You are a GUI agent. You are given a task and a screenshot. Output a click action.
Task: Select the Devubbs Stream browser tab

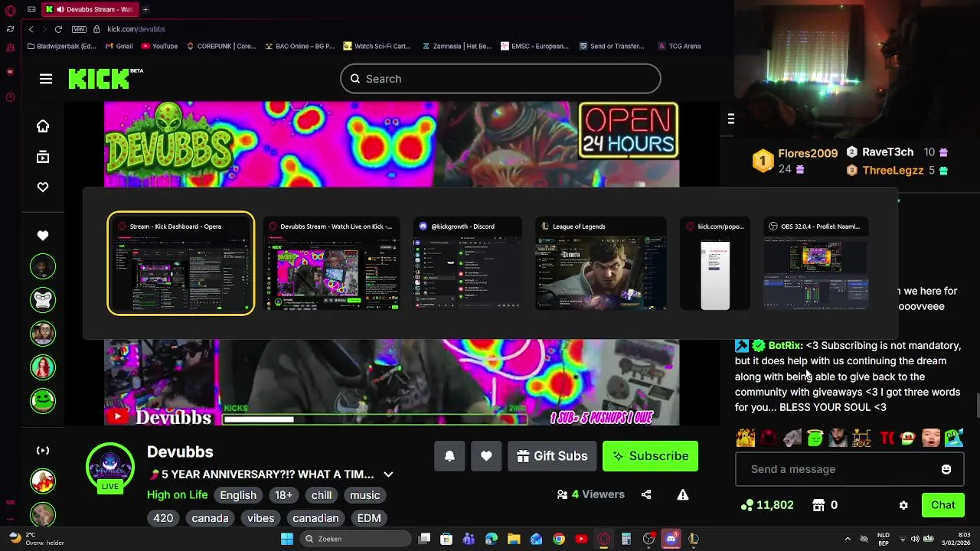point(89,9)
